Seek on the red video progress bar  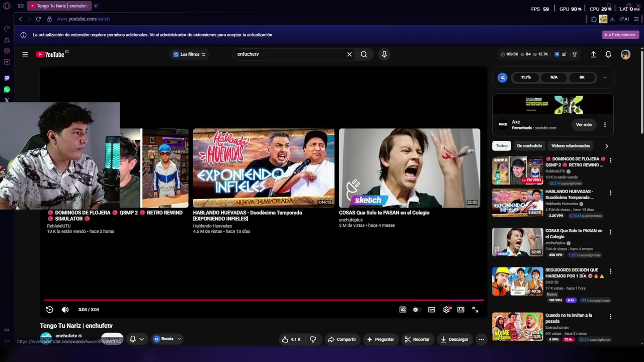tap(264, 300)
